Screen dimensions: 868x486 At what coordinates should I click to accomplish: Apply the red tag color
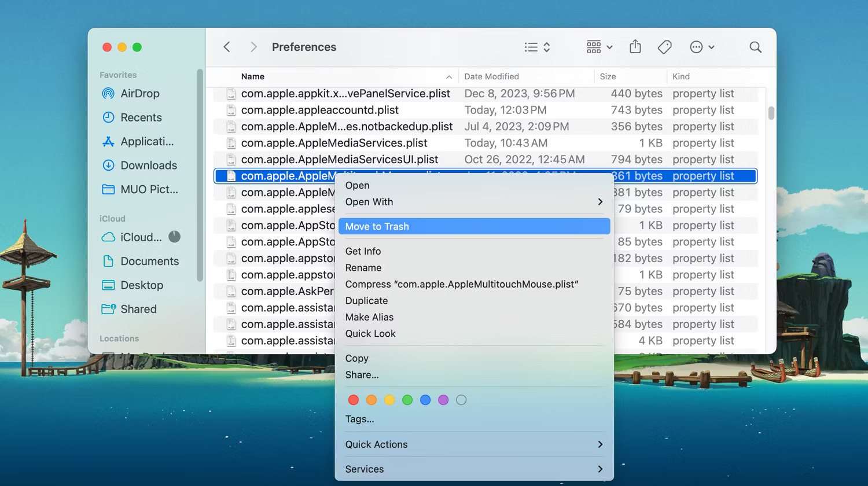pos(354,400)
